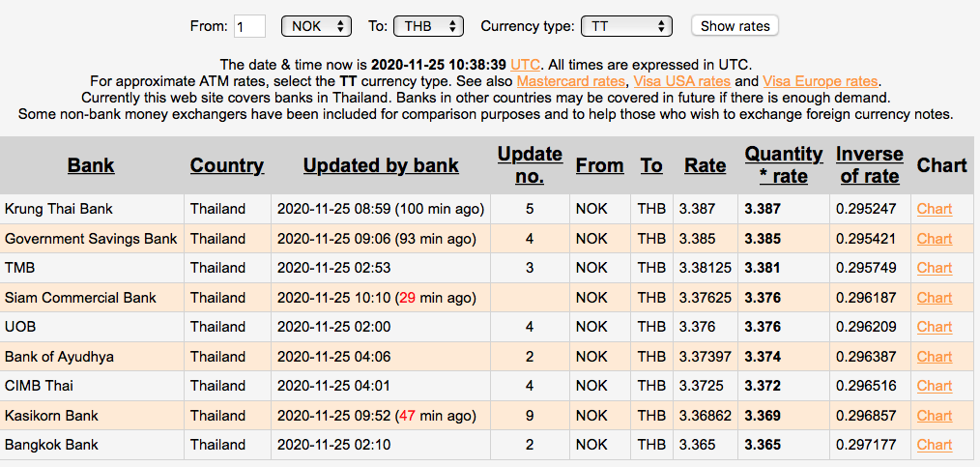View the Chart for Siam Commercial Bank
Viewport: 980px width, 467px height.
pyautogui.click(x=934, y=298)
